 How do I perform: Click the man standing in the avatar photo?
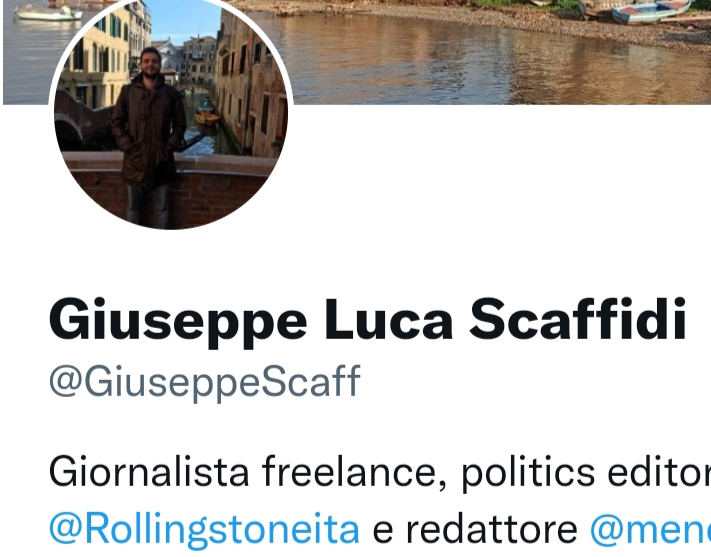tap(148, 136)
